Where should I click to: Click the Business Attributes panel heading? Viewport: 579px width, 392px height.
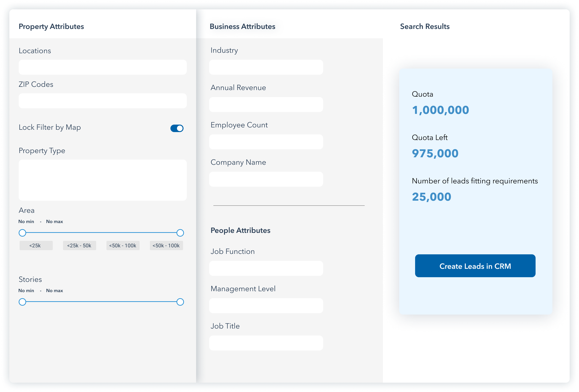click(242, 26)
